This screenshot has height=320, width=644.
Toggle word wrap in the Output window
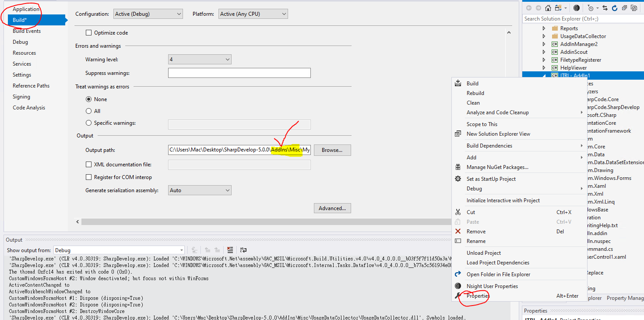click(x=243, y=250)
